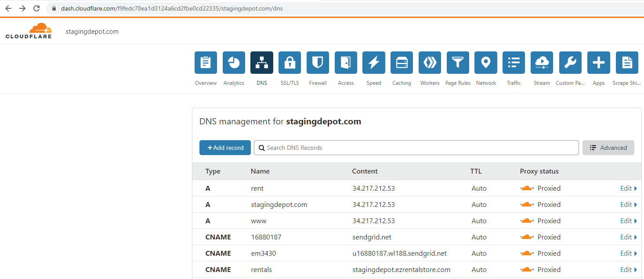644x279 pixels.
Task: Open the Analytics pie chart icon
Action: 234,62
